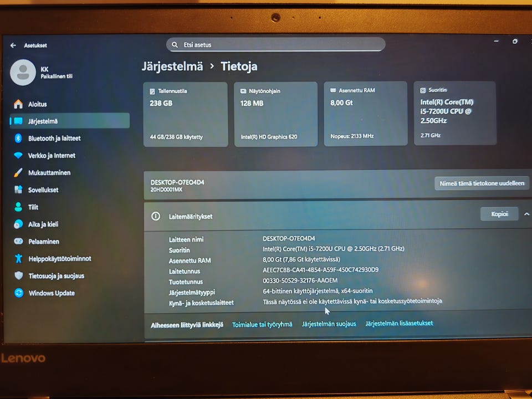Click the paintbrush icon for Mukauttaminen

pyautogui.click(x=18, y=172)
